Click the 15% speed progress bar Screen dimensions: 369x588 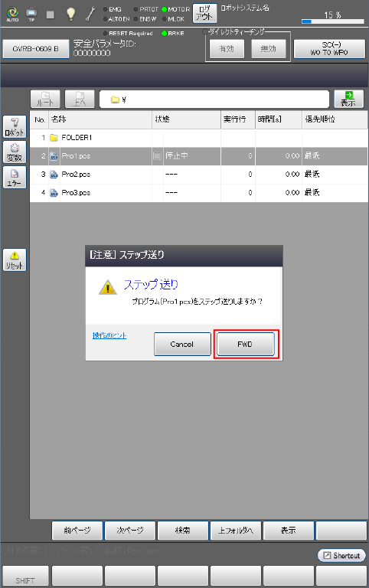pos(332,21)
